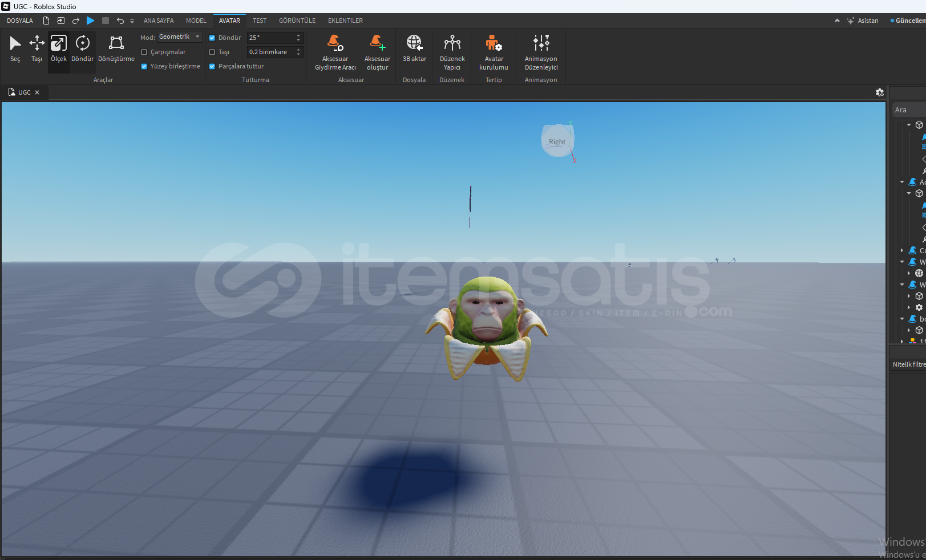Switch to the MODEL tab
Screen dimensions: 926x560
pyautogui.click(x=196, y=21)
